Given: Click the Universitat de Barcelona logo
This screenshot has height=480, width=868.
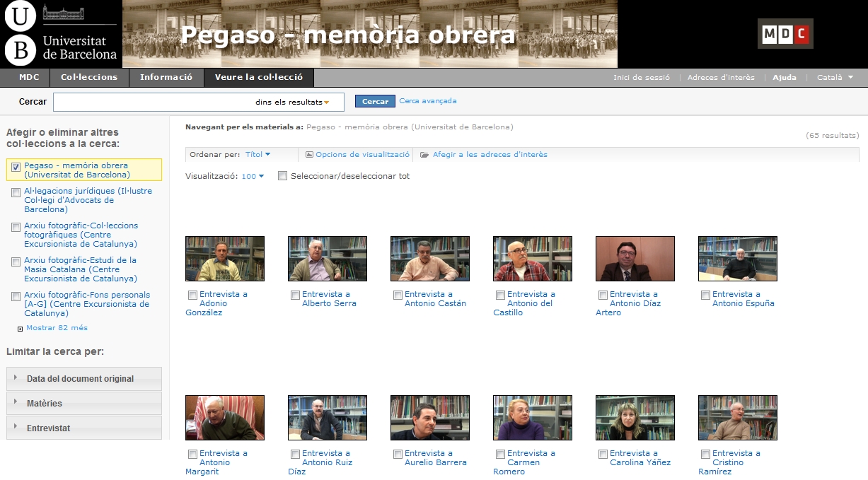Looking at the screenshot, I should pos(61,34).
